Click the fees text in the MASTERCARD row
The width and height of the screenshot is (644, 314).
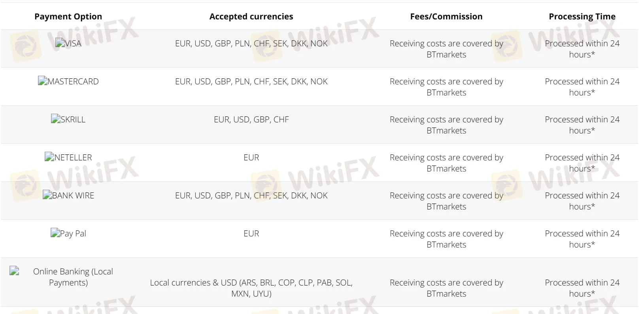tap(446, 87)
